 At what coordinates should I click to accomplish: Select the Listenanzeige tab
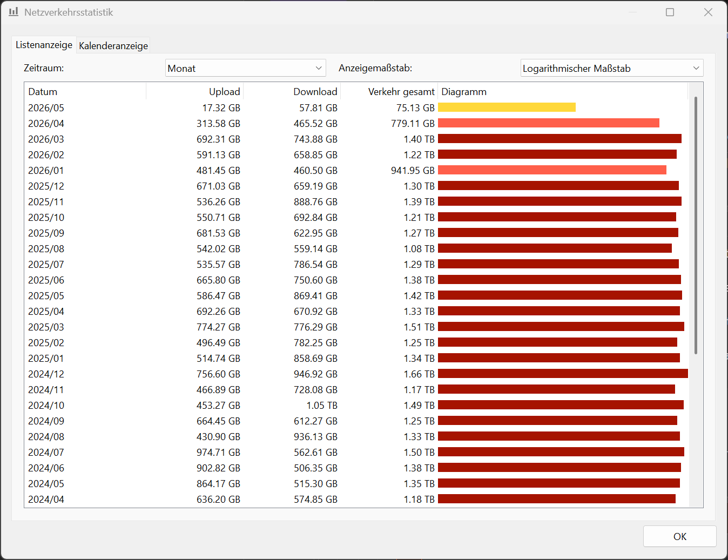click(44, 45)
